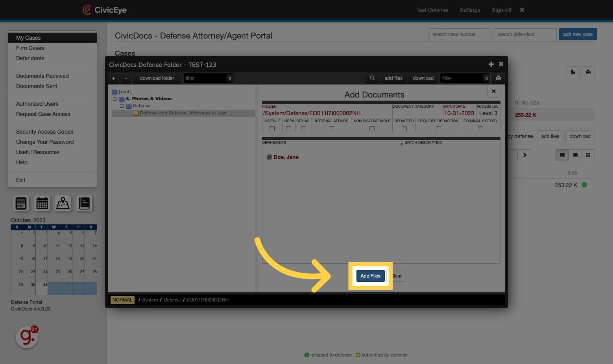The height and width of the screenshot is (364, 613).
Task: Toggle the Sexual checkbox
Action: (303, 129)
